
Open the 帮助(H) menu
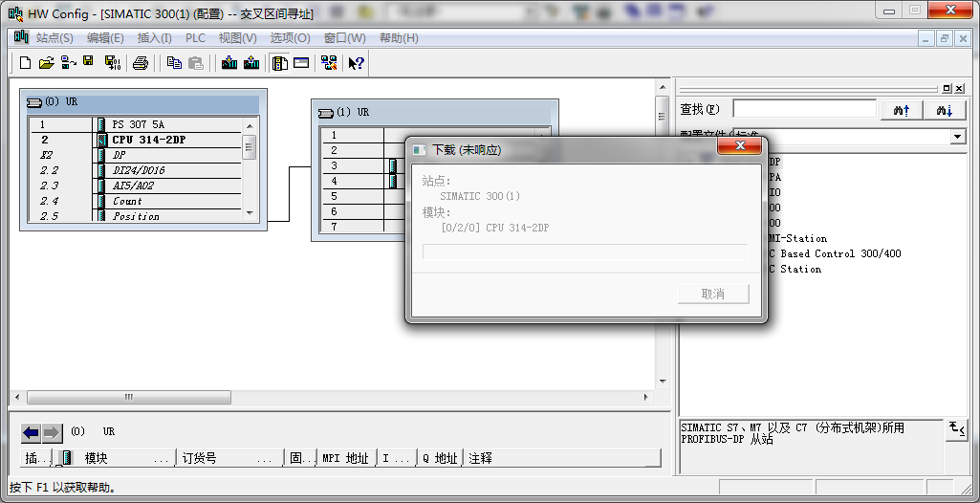[399, 38]
